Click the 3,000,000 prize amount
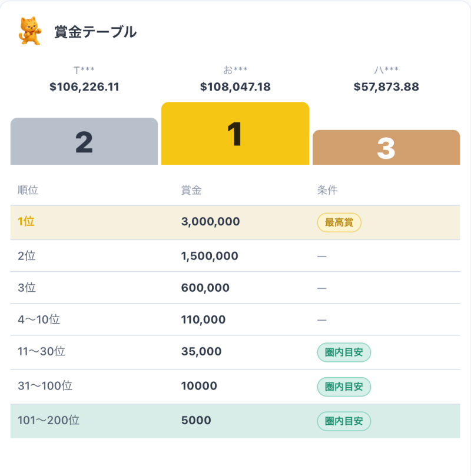This screenshot has height=476, width=471. 210,222
